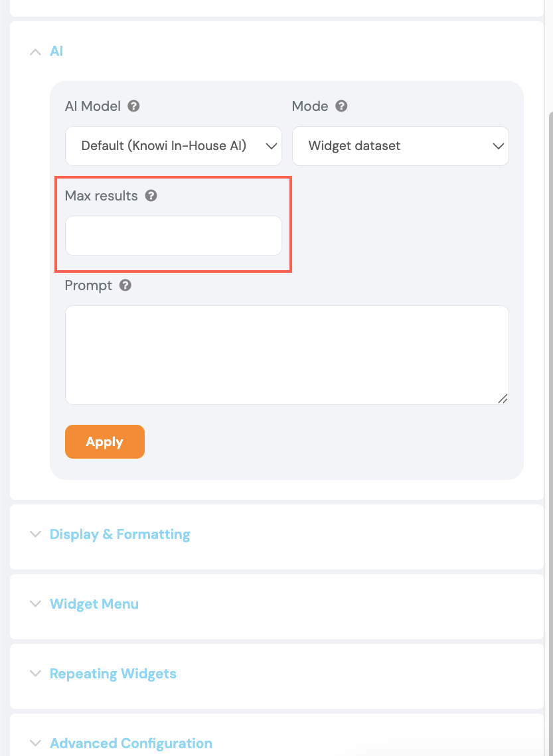Open the AI Model help tooltip icon
The height and width of the screenshot is (756, 553).
[132, 106]
